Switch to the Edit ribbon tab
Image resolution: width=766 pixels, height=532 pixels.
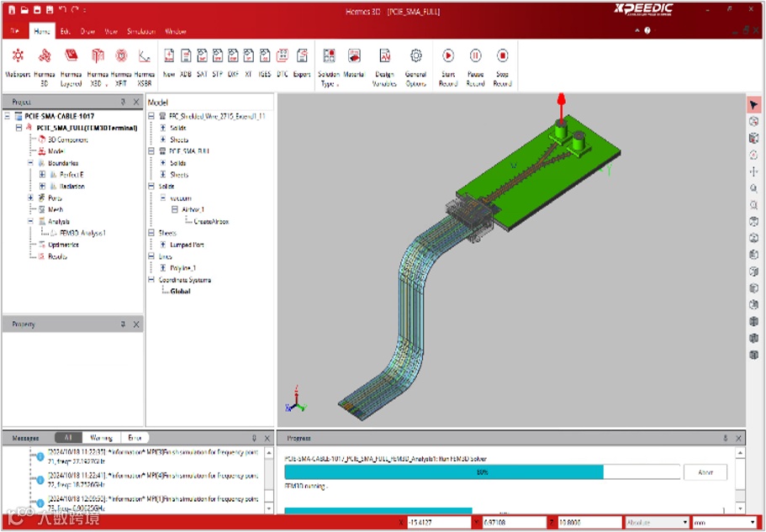[66, 31]
